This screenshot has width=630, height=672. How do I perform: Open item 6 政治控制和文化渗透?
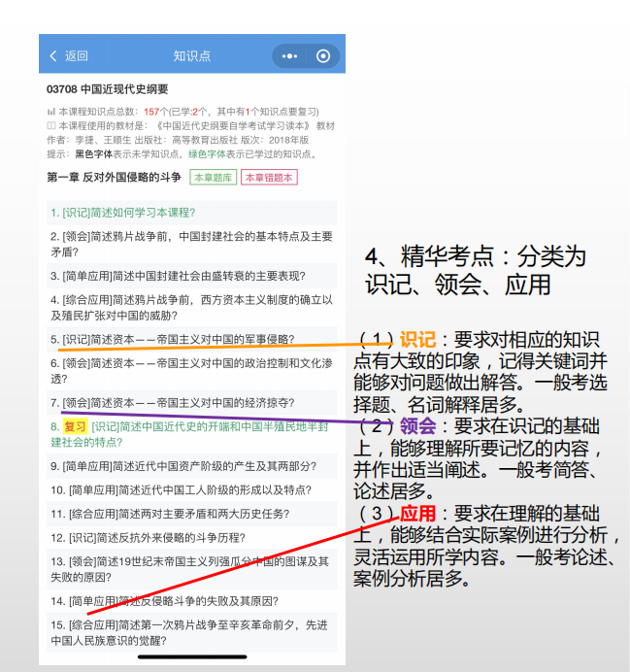[192, 371]
